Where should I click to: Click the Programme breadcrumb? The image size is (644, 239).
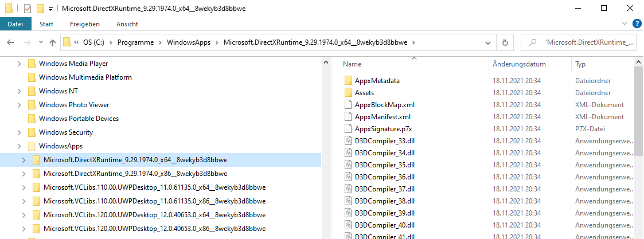tap(135, 42)
